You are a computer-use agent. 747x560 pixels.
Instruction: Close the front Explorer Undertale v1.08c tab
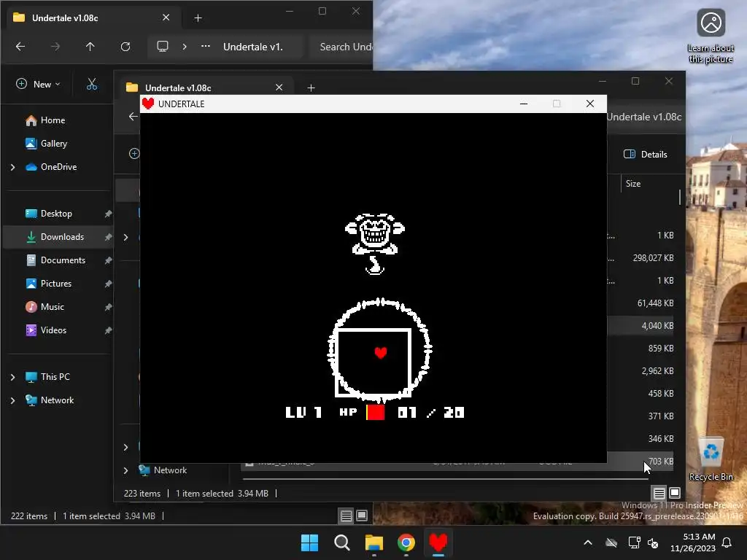pyautogui.click(x=279, y=87)
